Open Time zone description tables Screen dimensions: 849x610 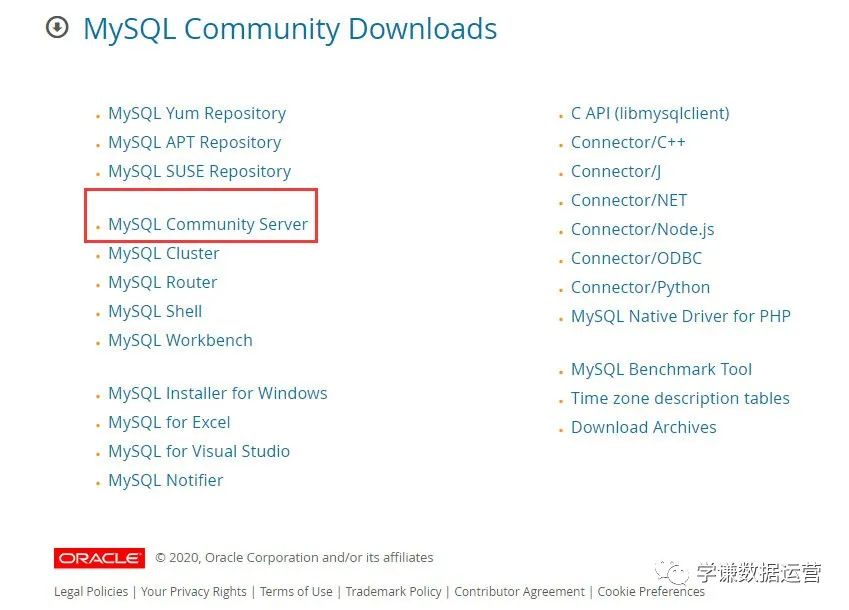pyautogui.click(x=680, y=398)
